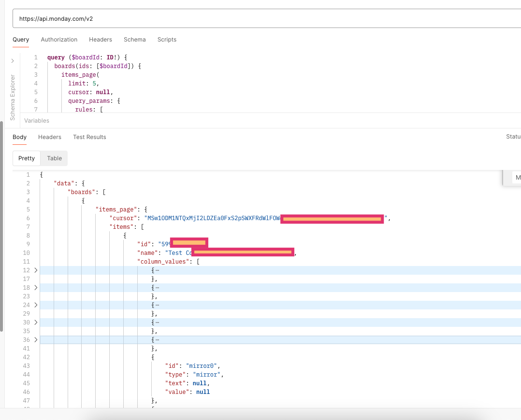Open the Authorization tab
This screenshot has width=521, height=420.
(x=59, y=40)
